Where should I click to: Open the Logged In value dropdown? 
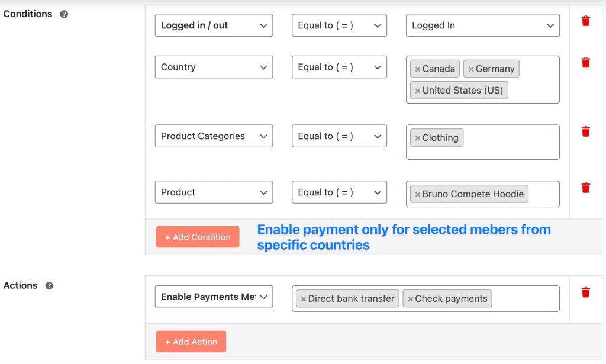(x=483, y=25)
